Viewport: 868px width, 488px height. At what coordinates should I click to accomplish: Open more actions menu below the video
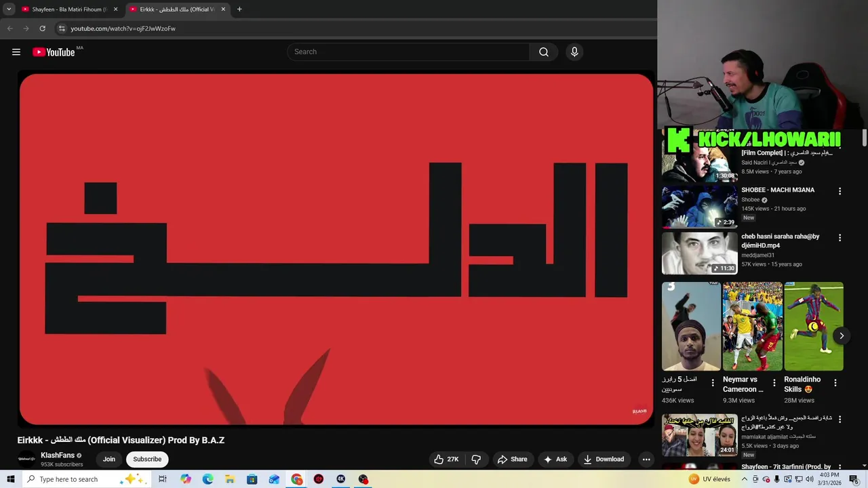click(646, 460)
